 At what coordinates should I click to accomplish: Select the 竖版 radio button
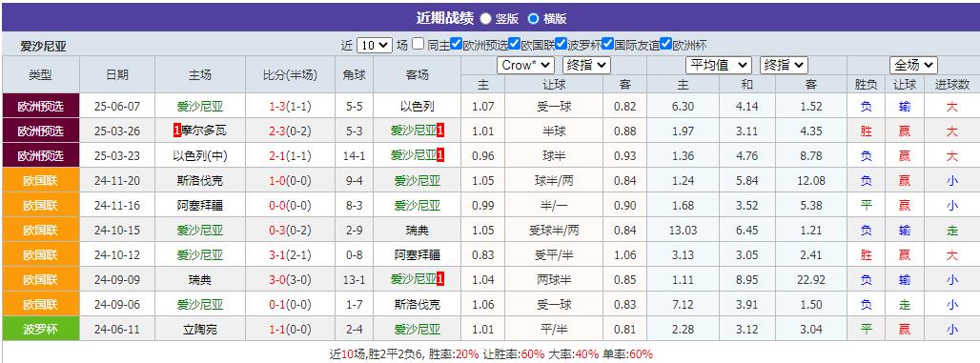tap(485, 19)
